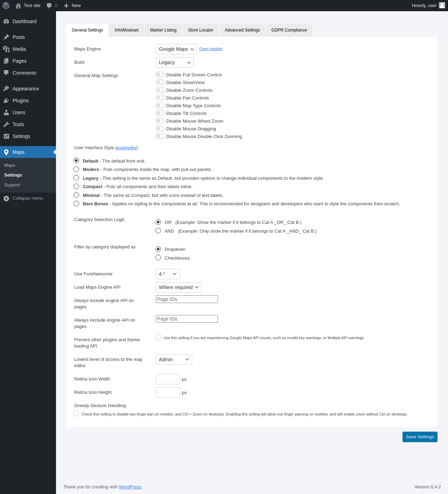Toggle Disable Full Screen Control switch
448x494 pixels.
coord(160,75)
